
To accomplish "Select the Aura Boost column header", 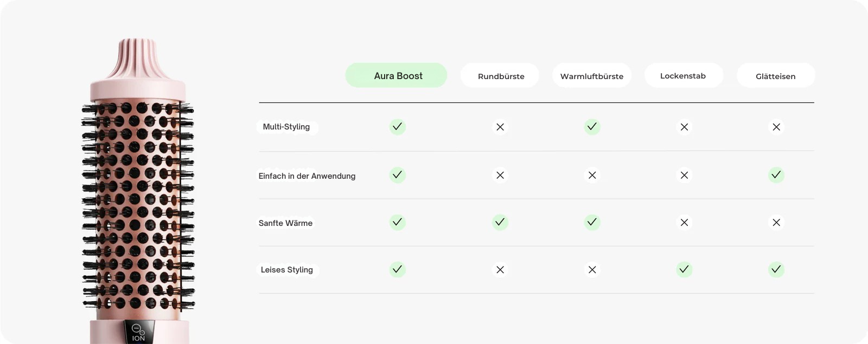I will (x=396, y=76).
